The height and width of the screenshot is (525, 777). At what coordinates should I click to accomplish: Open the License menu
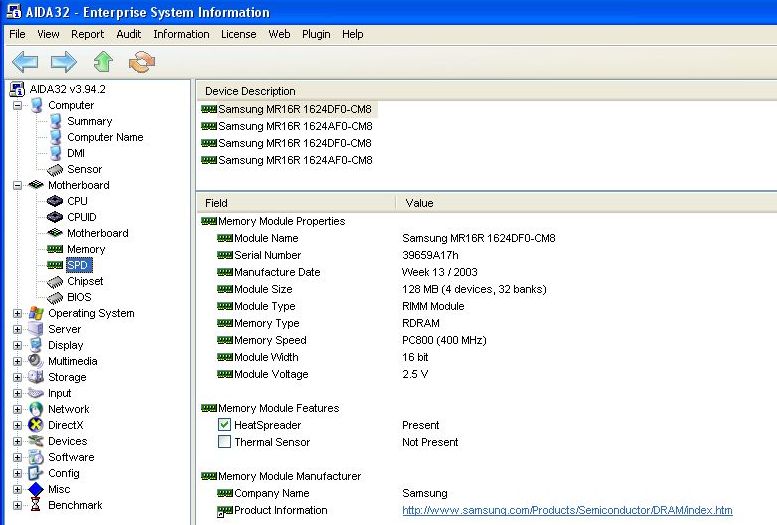coord(238,34)
